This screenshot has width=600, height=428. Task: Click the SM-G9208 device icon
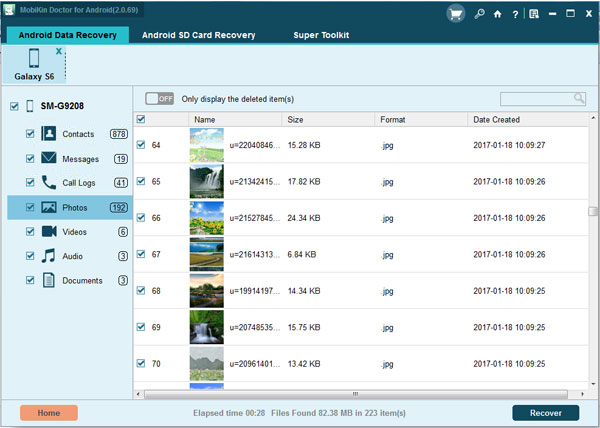(x=30, y=106)
